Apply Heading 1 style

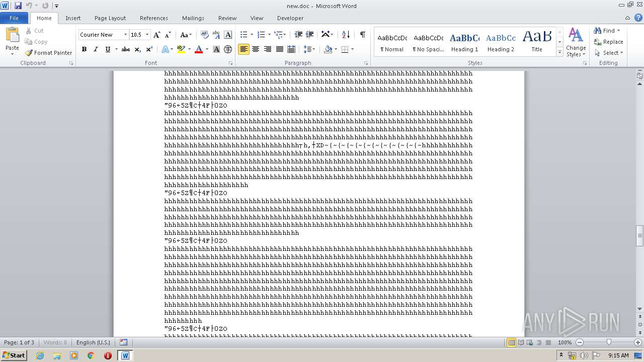pyautogui.click(x=464, y=42)
